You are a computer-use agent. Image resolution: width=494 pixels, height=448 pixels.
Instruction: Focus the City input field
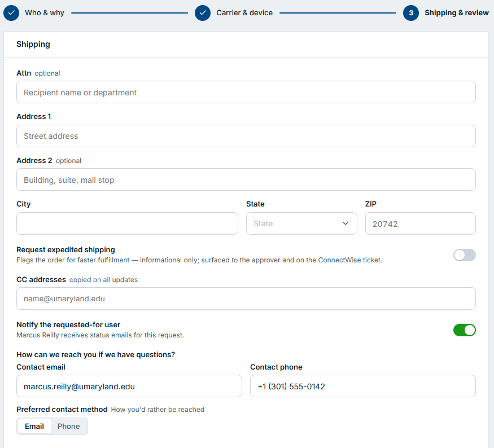click(127, 223)
